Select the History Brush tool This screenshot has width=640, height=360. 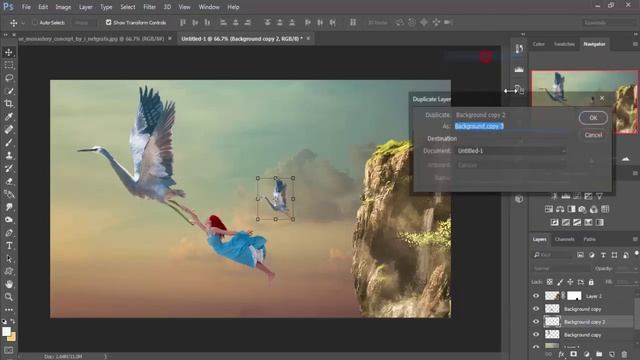[9, 168]
